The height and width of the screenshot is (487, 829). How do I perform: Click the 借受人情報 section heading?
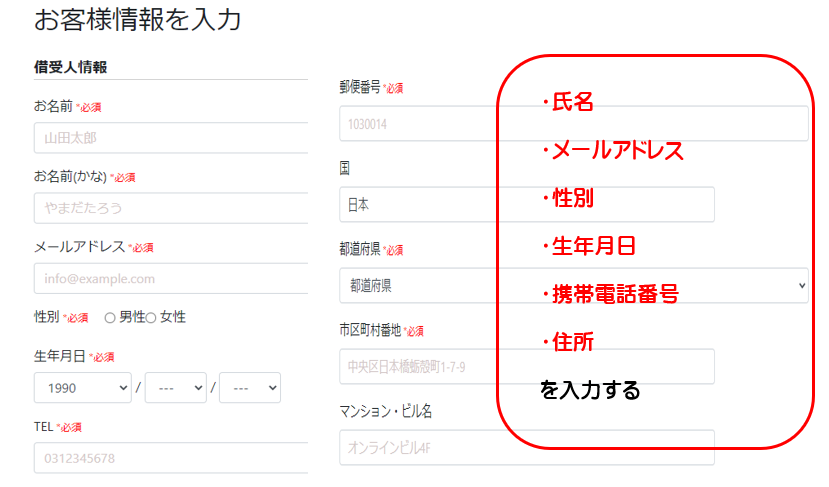click(x=71, y=67)
